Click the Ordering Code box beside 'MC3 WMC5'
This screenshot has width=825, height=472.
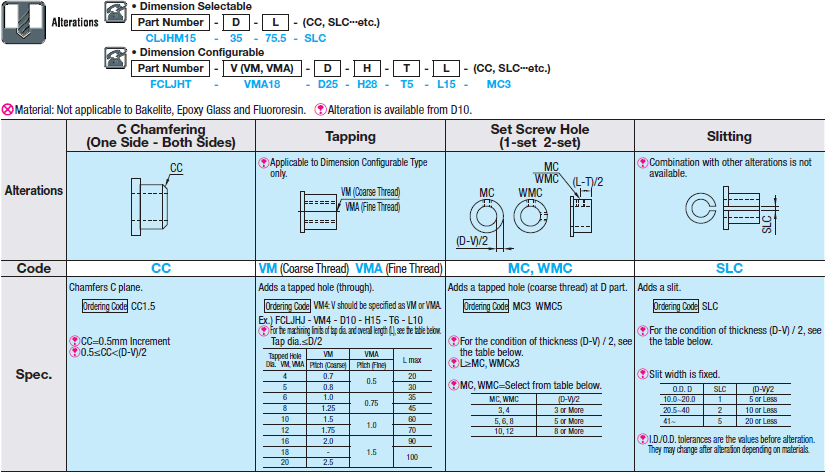click(x=486, y=306)
